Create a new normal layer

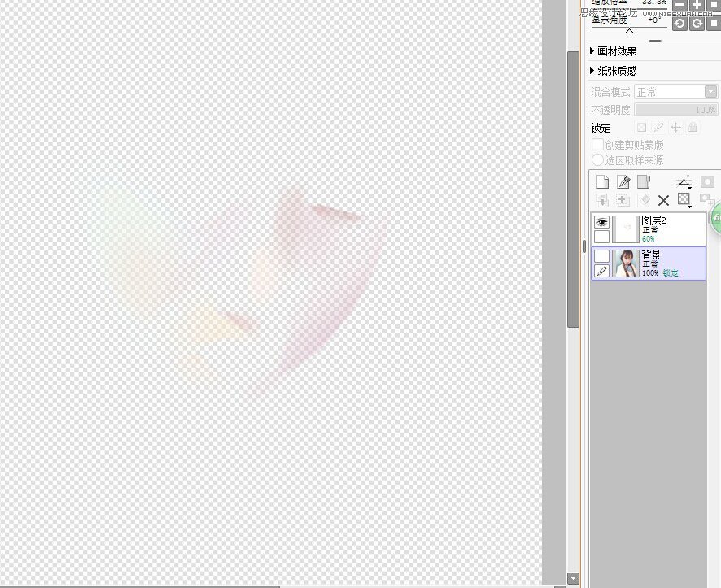(602, 182)
